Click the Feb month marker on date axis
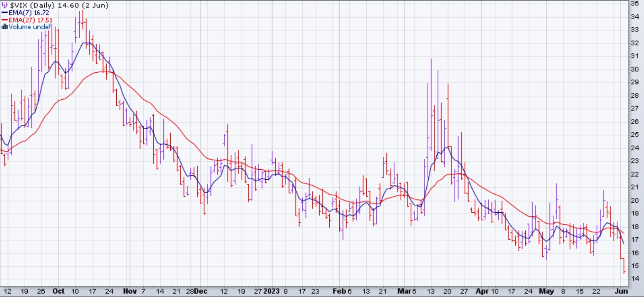The image size is (644, 297). click(x=339, y=291)
